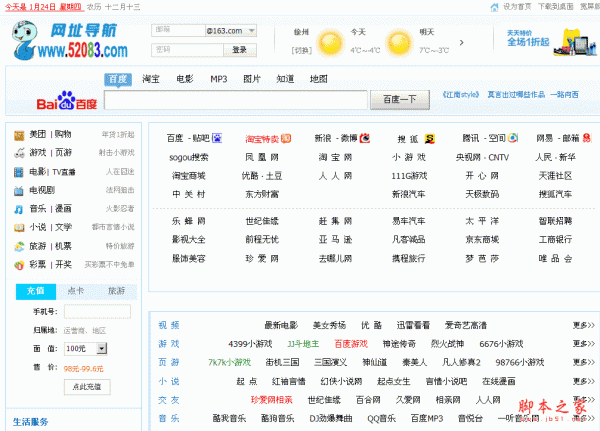Click the orange icon next to 淘宝特卖
600x431 pixels.
(x=286, y=138)
